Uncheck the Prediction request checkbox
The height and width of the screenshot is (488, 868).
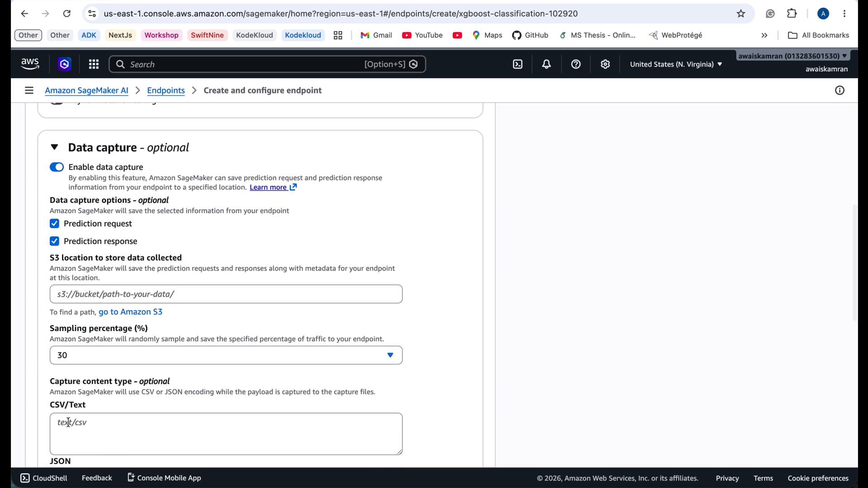click(54, 224)
